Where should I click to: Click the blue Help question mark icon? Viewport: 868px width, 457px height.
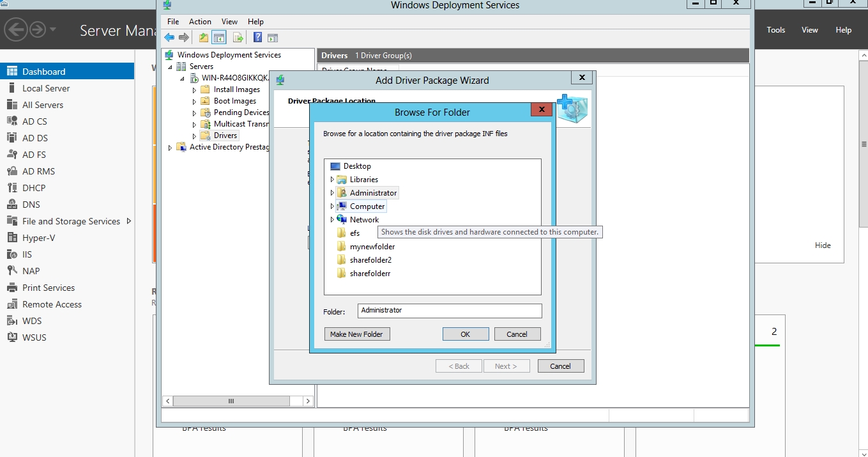click(x=257, y=38)
